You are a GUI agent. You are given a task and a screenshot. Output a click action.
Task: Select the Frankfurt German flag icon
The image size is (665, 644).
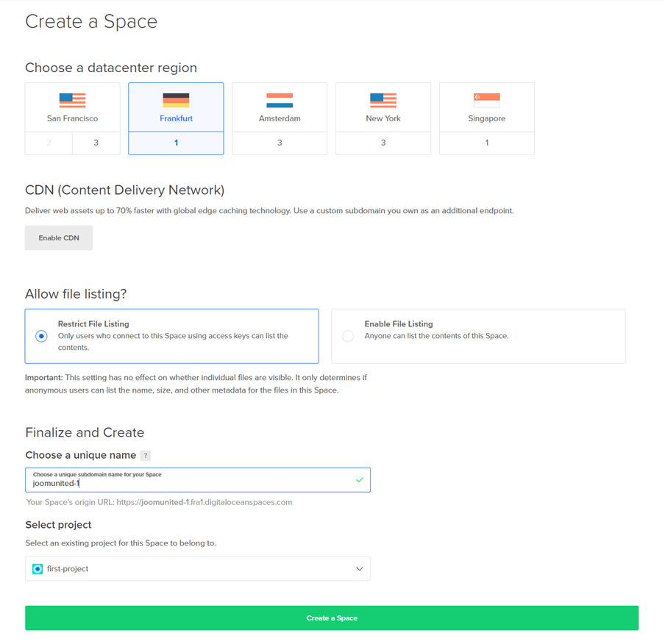[176, 101]
